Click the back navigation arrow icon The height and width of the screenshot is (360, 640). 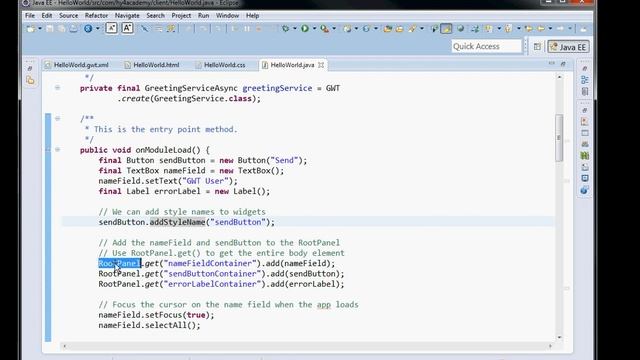pos(541,29)
